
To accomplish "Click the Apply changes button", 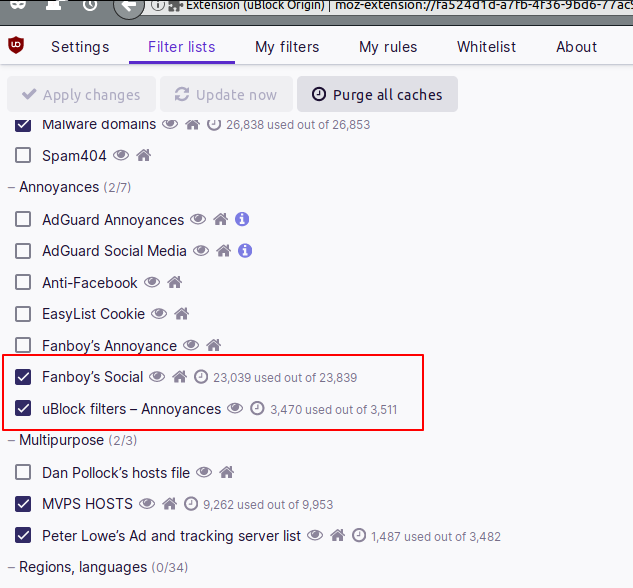I will tap(81, 94).
